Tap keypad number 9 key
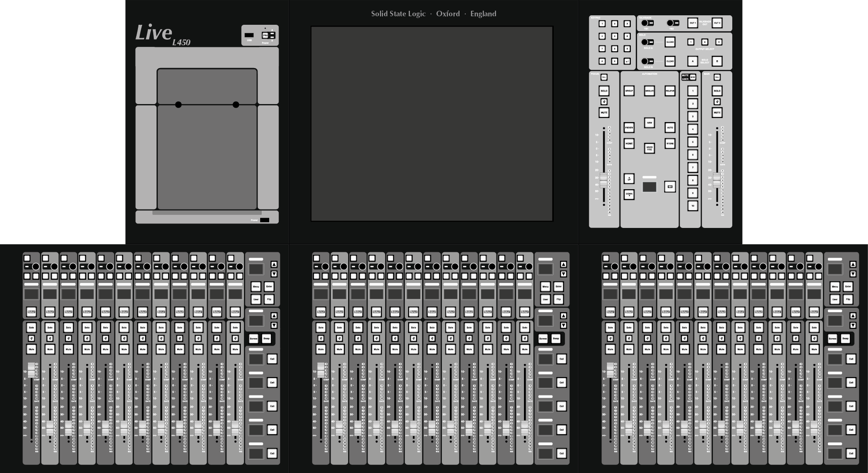Image resolution: width=868 pixels, height=473 pixels. (x=627, y=49)
